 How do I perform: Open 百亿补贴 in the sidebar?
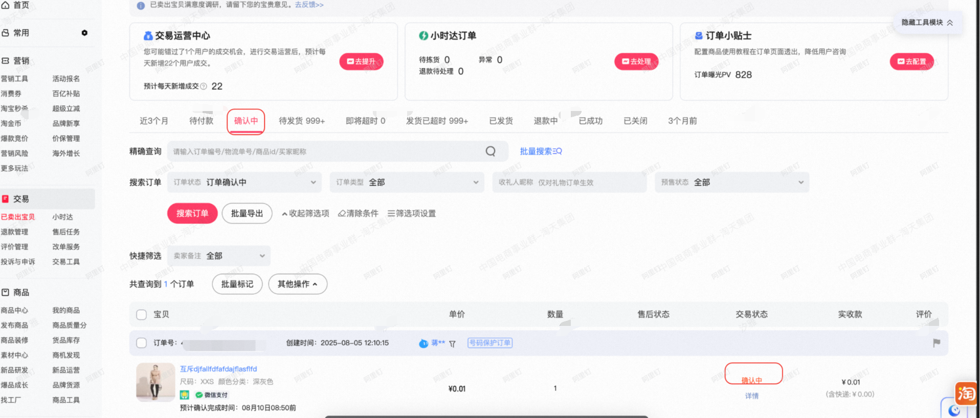(x=66, y=94)
